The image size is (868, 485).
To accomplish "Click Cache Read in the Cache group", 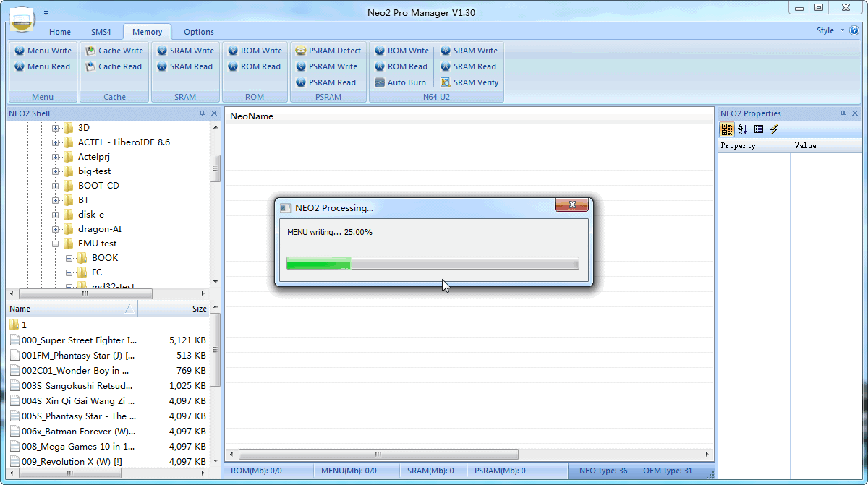I will click(114, 66).
